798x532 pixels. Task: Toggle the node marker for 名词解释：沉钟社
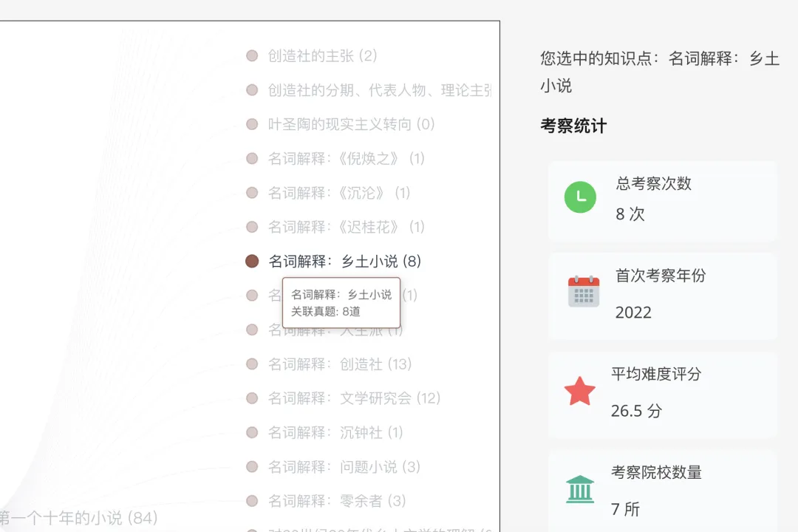pyautogui.click(x=251, y=432)
